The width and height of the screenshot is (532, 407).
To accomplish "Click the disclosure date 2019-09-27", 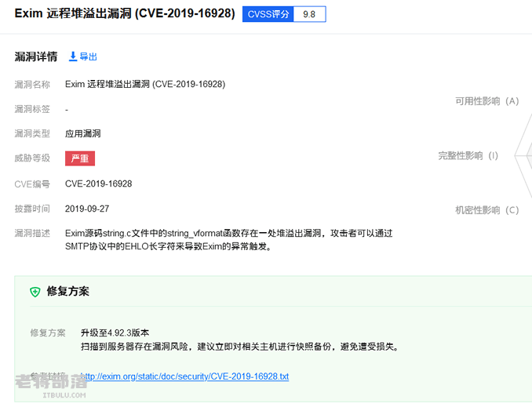I will pos(87,209).
